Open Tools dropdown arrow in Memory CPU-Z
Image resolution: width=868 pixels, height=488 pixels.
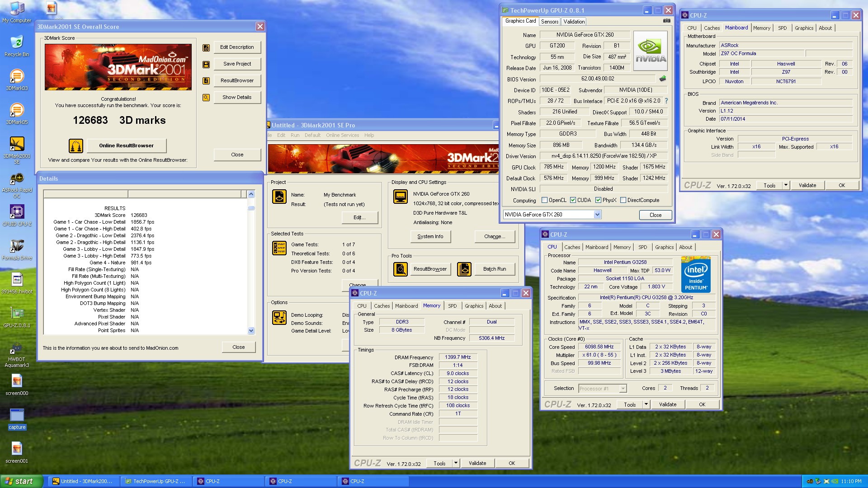tap(456, 463)
